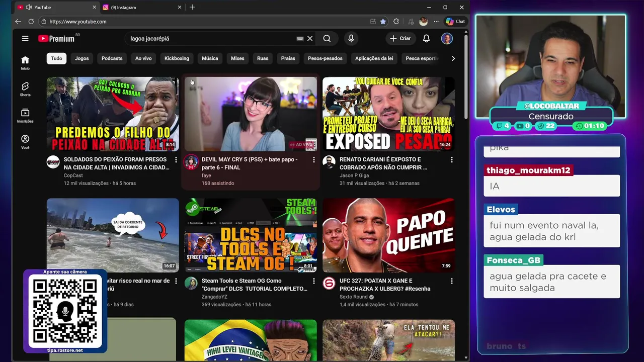Screen dimensions: 644x362
Task: Reload the page with refresh icon
Action: [31, 22]
